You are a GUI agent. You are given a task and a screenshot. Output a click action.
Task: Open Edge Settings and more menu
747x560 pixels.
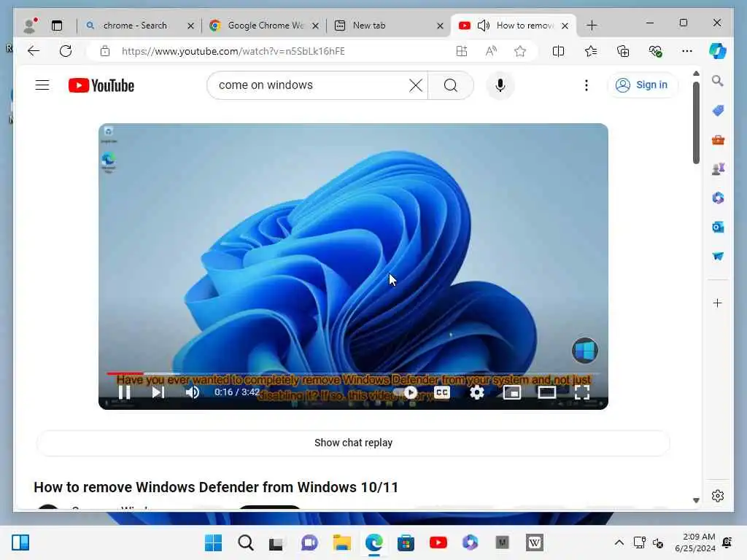687,51
